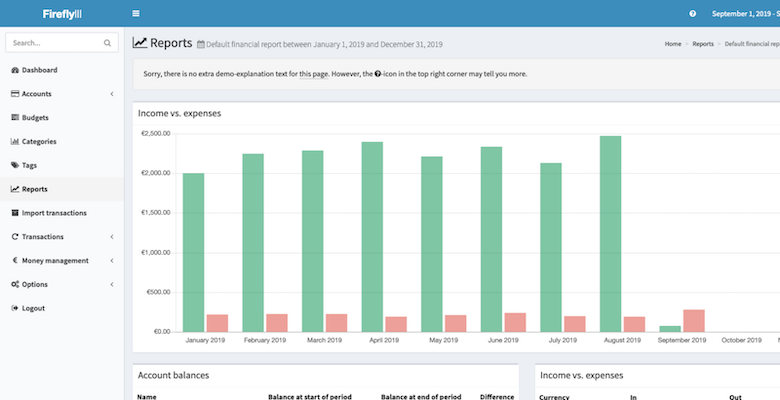Image resolution: width=780 pixels, height=400 pixels.
Task: Click the October 2019 axis label
Action: click(741, 340)
